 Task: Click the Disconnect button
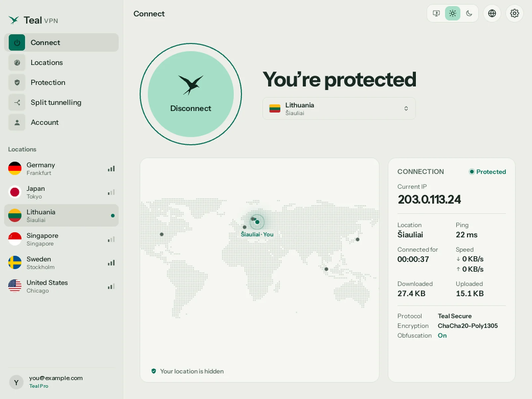[x=191, y=94]
